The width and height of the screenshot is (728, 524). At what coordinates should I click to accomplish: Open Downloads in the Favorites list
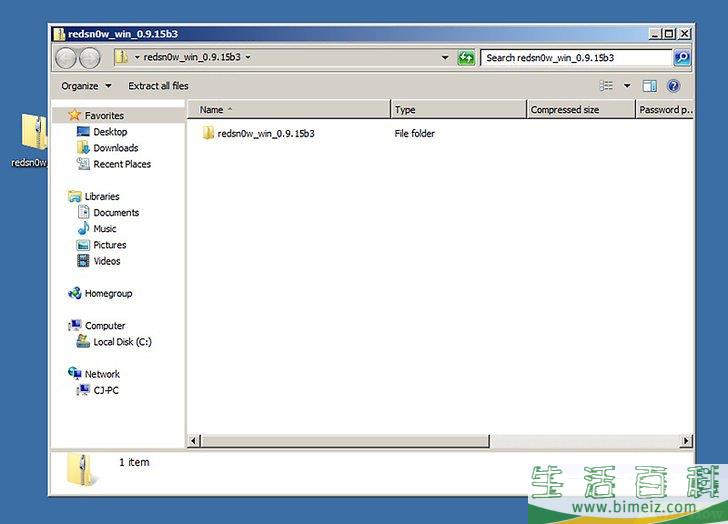[x=116, y=148]
